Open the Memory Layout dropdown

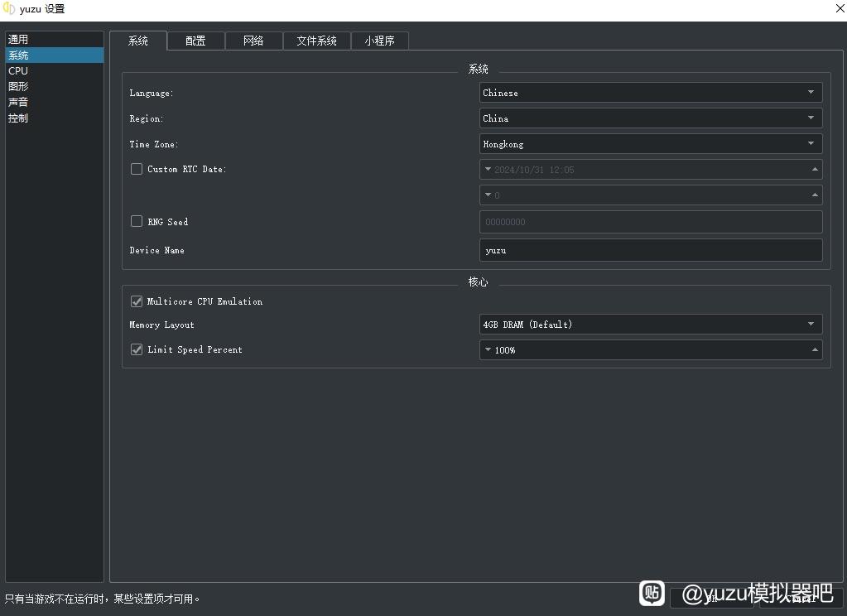click(651, 325)
